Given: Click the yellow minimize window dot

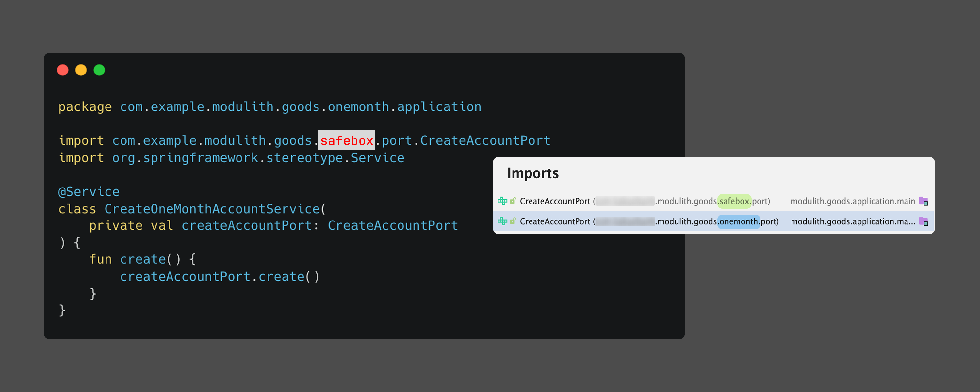Looking at the screenshot, I should tap(81, 70).
